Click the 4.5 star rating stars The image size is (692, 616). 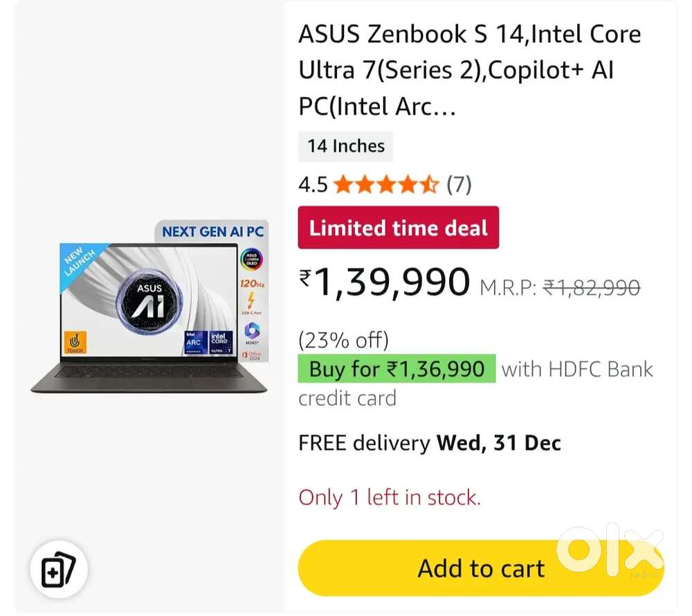tap(385, 185)
